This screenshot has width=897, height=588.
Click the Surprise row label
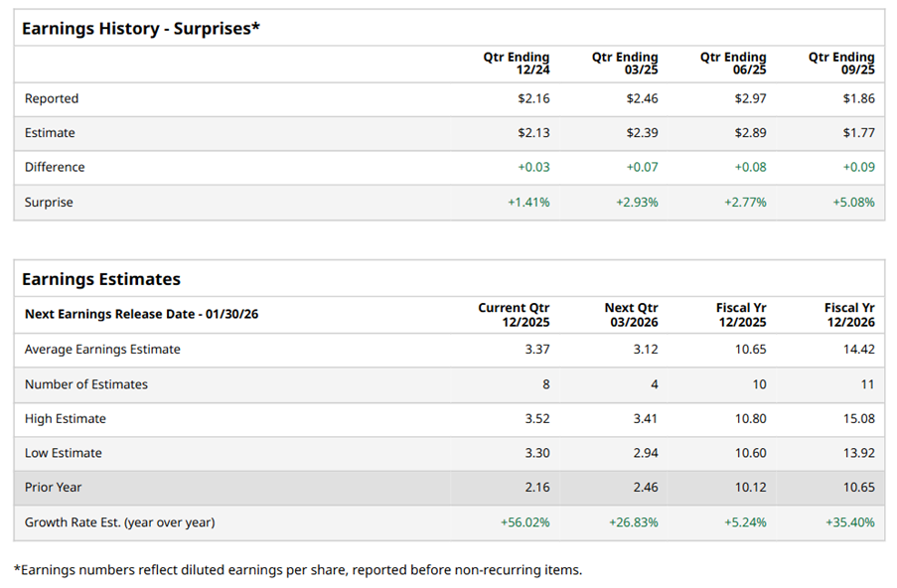click(49, 202)
